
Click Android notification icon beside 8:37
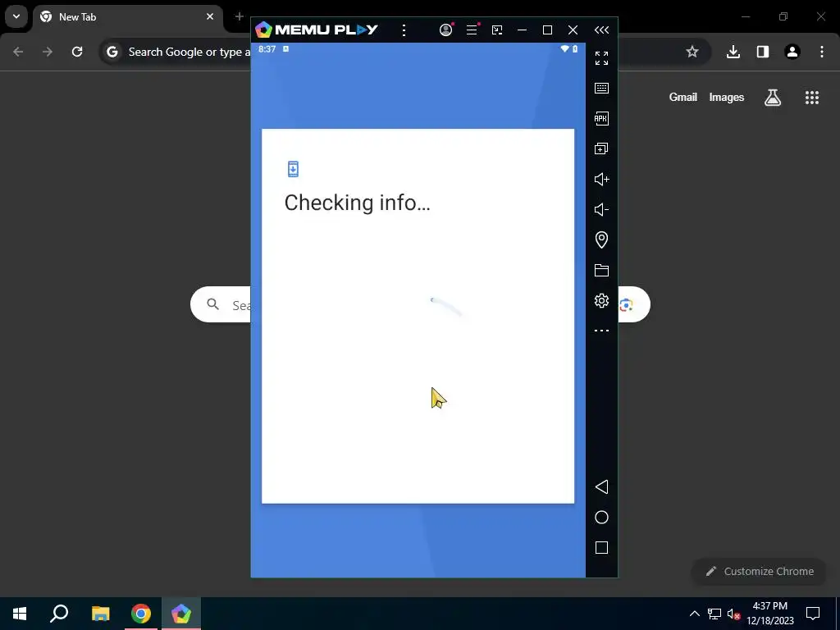[285, 48]
